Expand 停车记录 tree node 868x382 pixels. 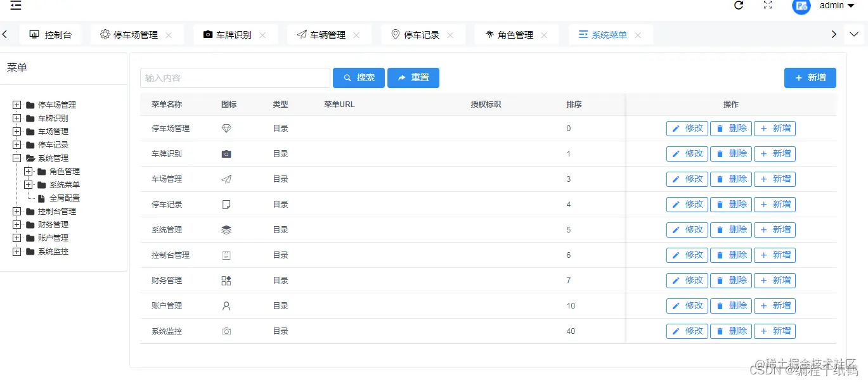[17, 145]
